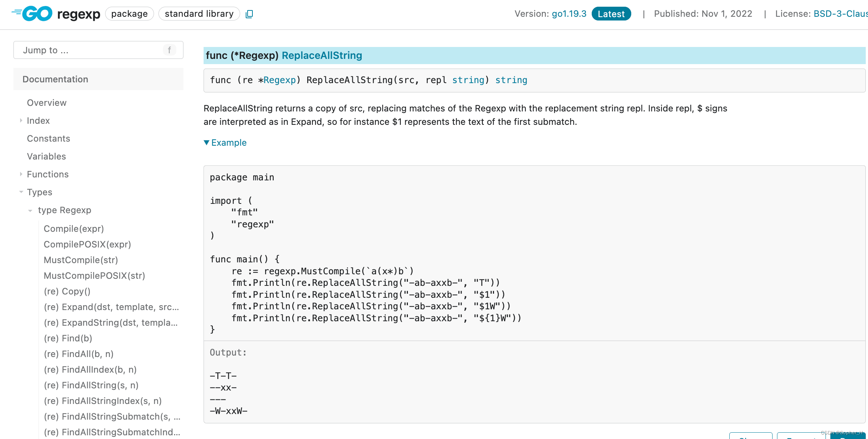The width and height of the screenshot is (868, 439).
Task: Click the Go logo icon
Action: tap(32, 14)
